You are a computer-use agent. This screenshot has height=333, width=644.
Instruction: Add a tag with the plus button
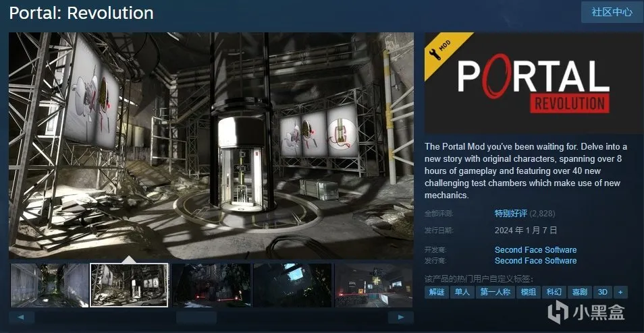(620, 292)
